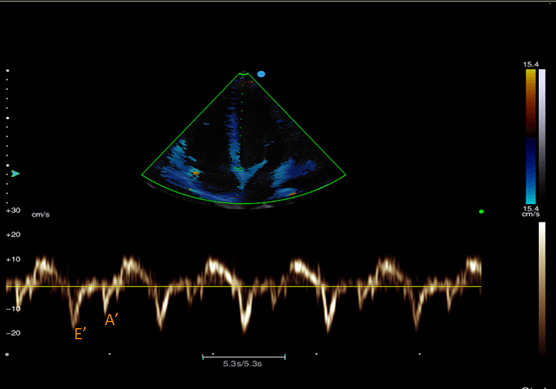Click the yellow Doppler baseline

(x=244, y=286)
